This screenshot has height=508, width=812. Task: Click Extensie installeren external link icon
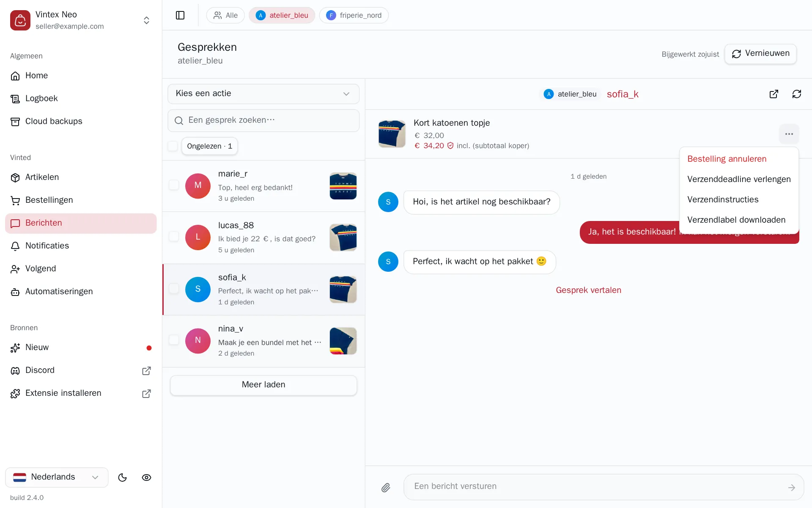tap(146, 394)
